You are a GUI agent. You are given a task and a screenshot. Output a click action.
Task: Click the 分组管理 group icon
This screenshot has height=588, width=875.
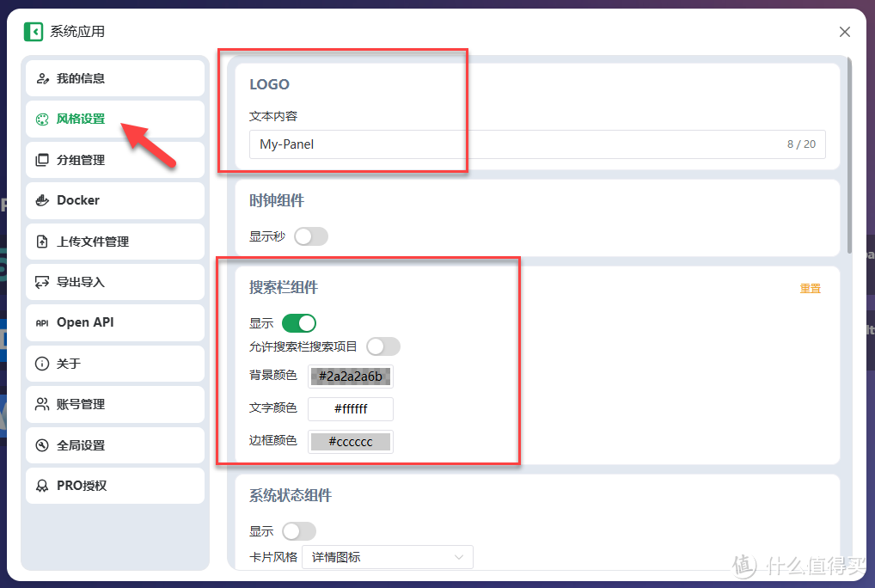(42, 160)
